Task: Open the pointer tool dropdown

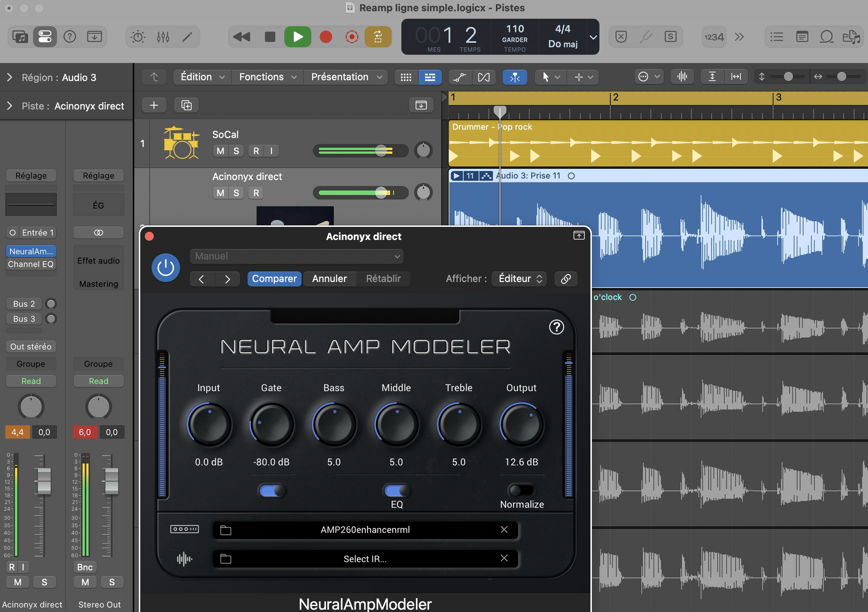Action: click(550, 77)
